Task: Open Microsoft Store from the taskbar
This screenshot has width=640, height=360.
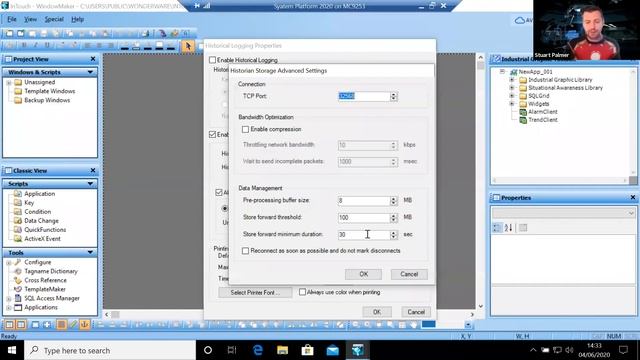Action: [x=307, y=350]
